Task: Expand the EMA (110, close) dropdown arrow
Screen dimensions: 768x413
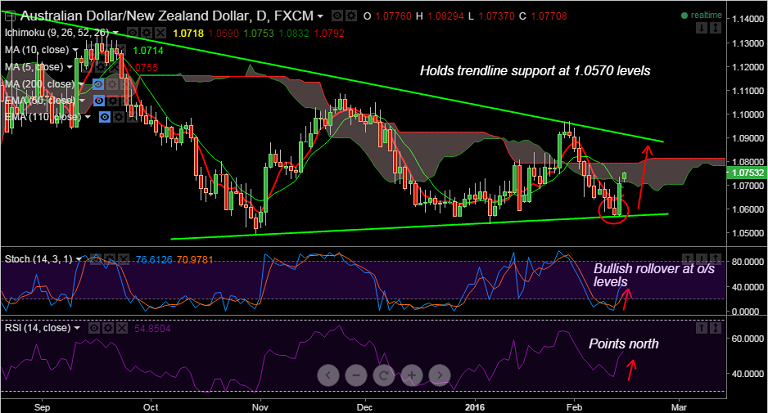Action: (88, 118)
